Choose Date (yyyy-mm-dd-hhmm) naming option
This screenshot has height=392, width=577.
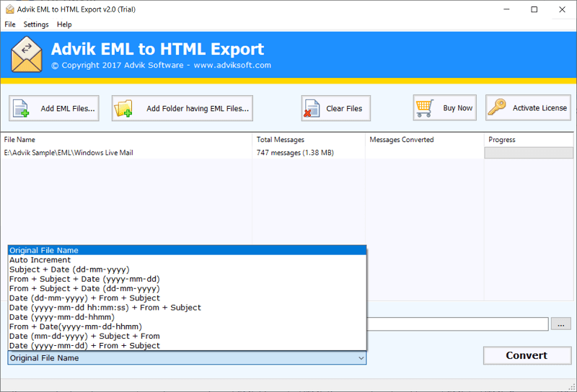pos(187,317)
